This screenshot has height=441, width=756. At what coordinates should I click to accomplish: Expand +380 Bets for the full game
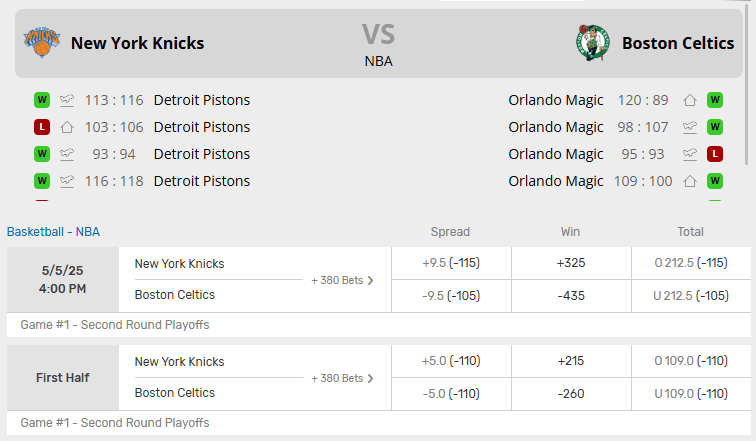[x=342, y=281]
